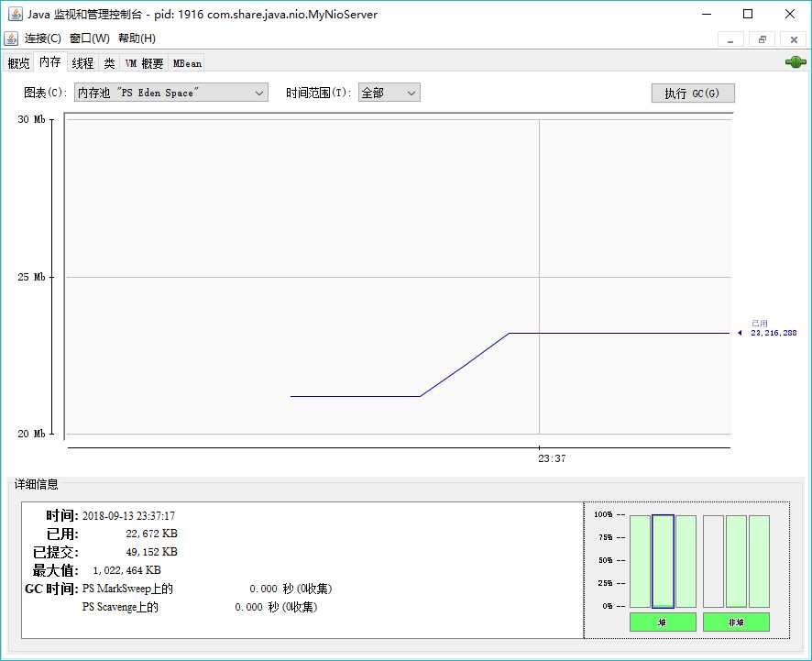Select the third heap memory pool bar
Screen dimensions: 812x661
click(686, 561)
